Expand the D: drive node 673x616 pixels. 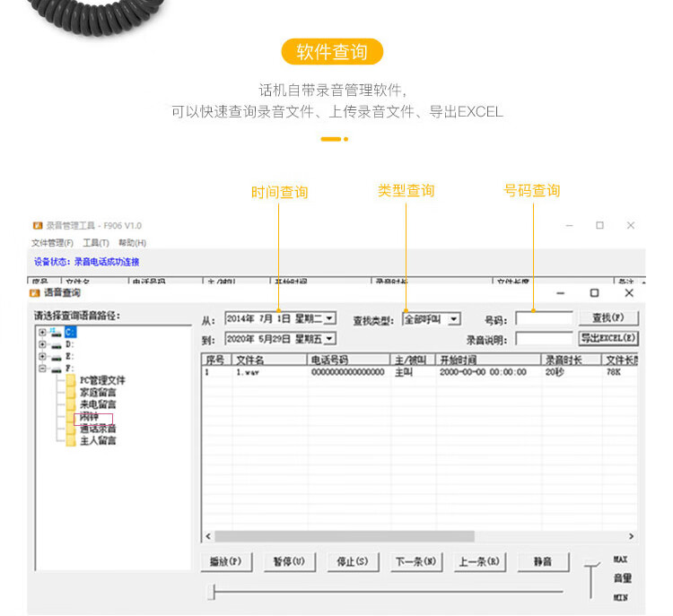42,344
